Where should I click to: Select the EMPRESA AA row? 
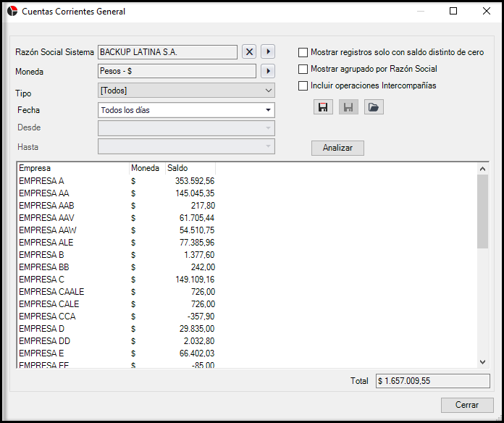pos(117,193)
